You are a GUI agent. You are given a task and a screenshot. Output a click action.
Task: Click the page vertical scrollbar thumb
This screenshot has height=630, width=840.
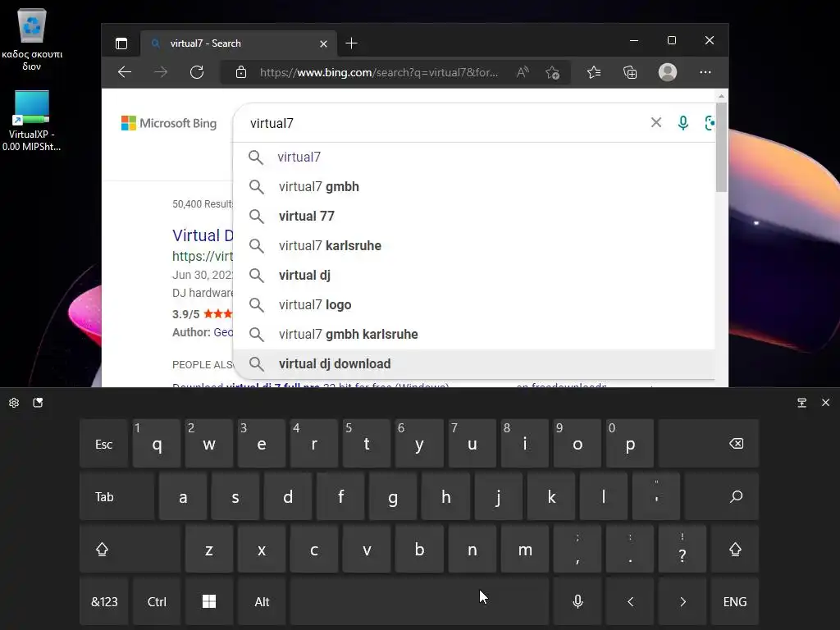[x=721, y=148]
